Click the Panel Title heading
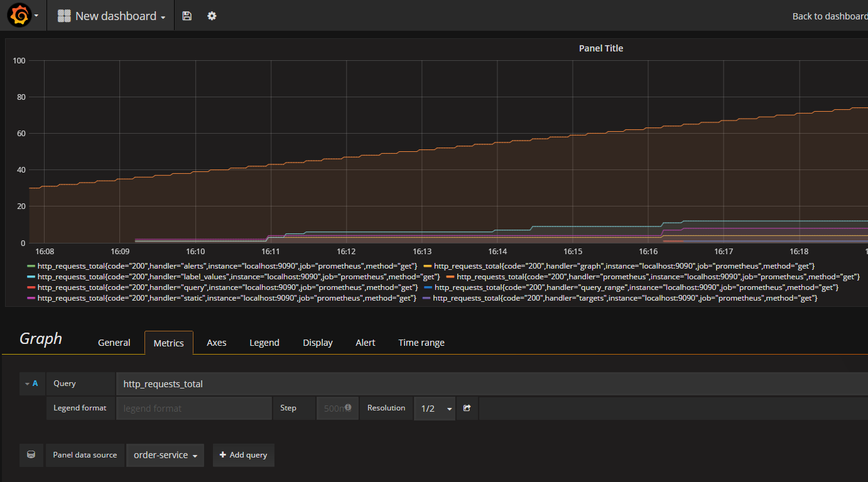 (x=600, y=48)
